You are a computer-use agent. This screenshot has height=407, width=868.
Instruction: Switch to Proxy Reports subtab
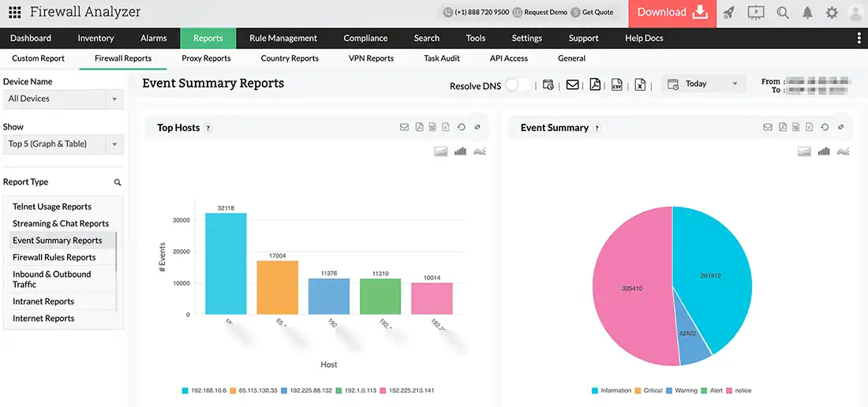[x=206, y=58]
